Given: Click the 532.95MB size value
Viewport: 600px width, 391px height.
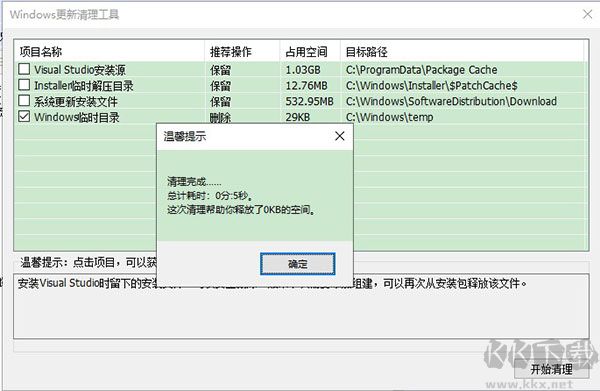Looking at the screenshot, I should point(310,101).
